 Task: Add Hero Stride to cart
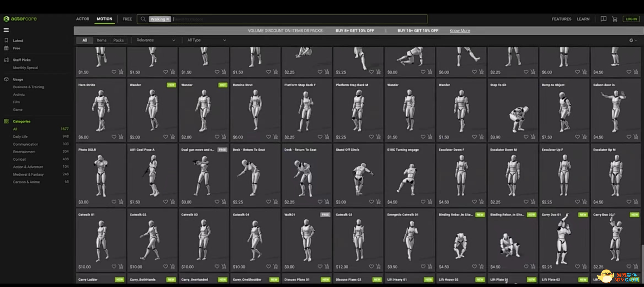point(121,137)
